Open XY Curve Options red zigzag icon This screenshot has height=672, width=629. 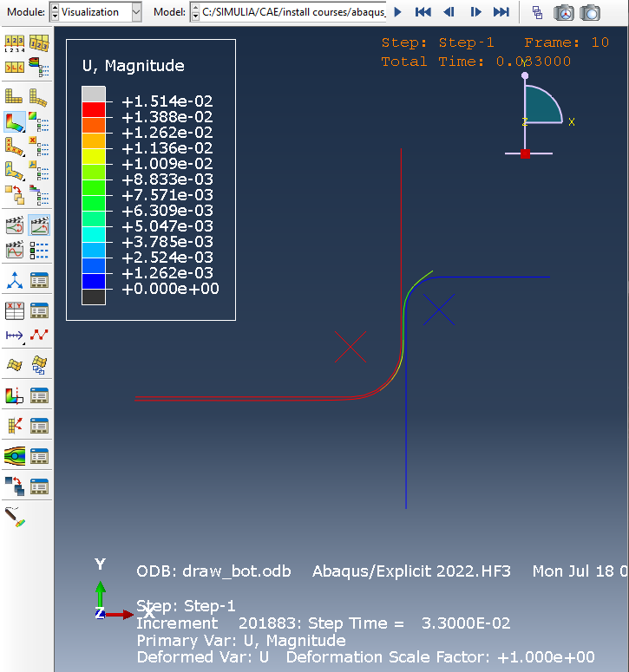point(39,336)
